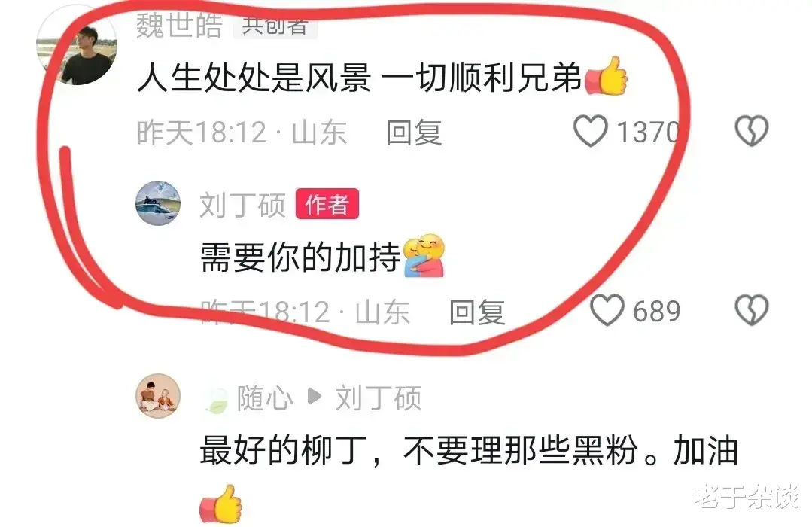
Task: Open username 魏世皓 profile
Action: 179,26
